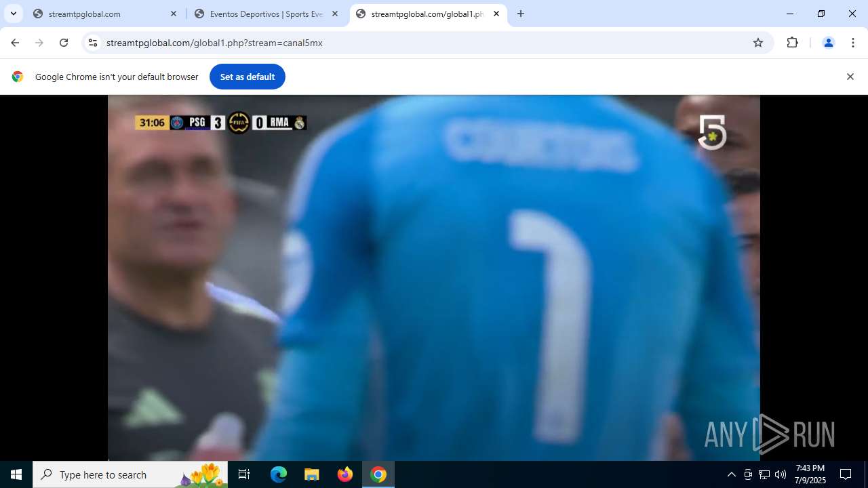
Task: Select the active streamtpglobal.com/global1 tab
Action: pyautogui.click(x=427, y=14)
